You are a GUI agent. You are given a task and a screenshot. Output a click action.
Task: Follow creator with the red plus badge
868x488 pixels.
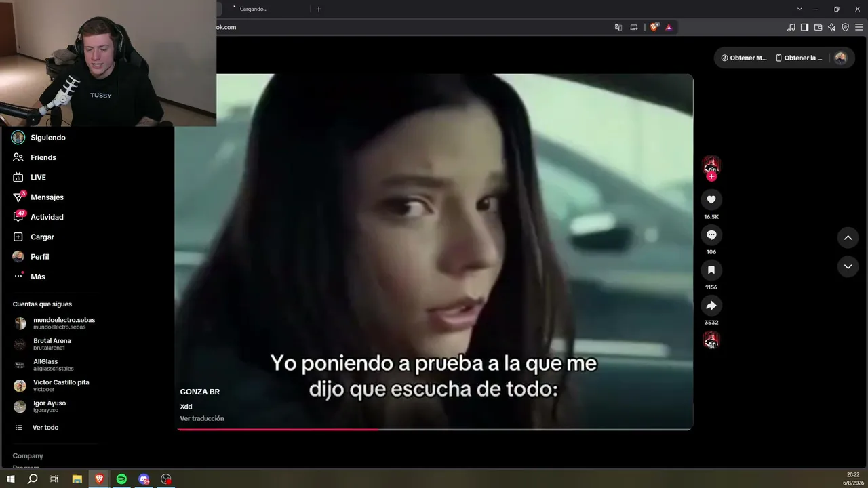[x=711, y=176]
